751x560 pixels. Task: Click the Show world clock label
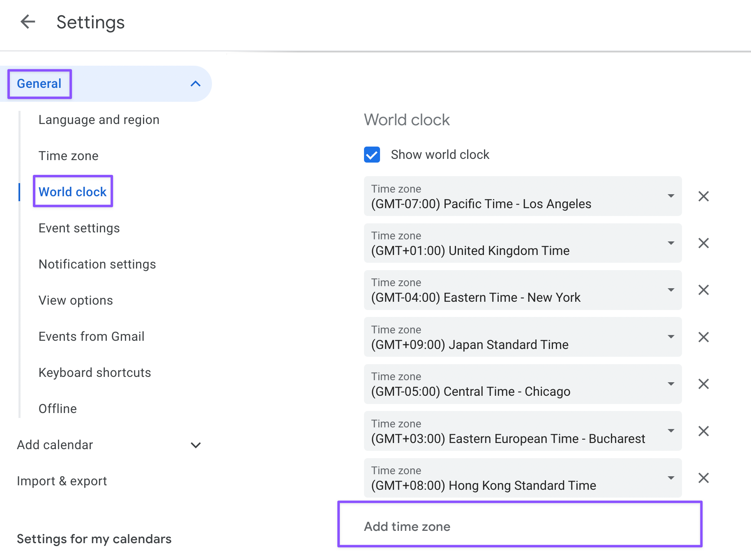pyautogui.click(x=440, y=155)
